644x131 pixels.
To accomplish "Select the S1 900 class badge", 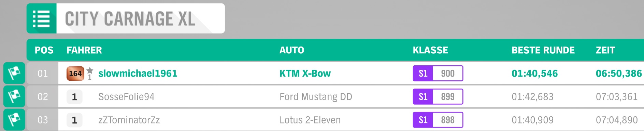I will click(438, 74).
